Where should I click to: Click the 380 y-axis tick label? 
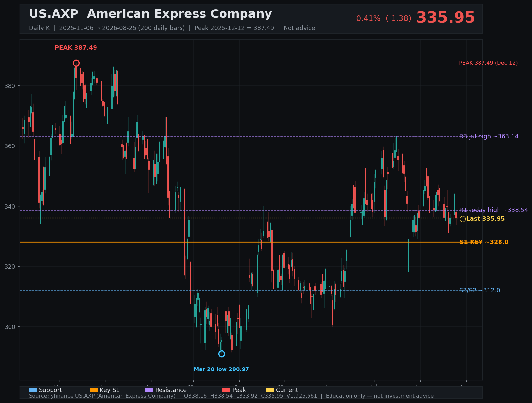coord(10,86)
